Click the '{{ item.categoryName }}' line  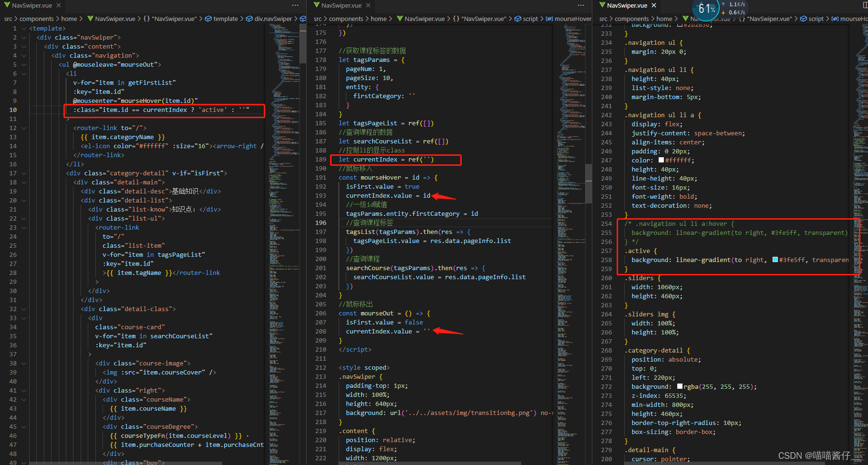[123, 137]
